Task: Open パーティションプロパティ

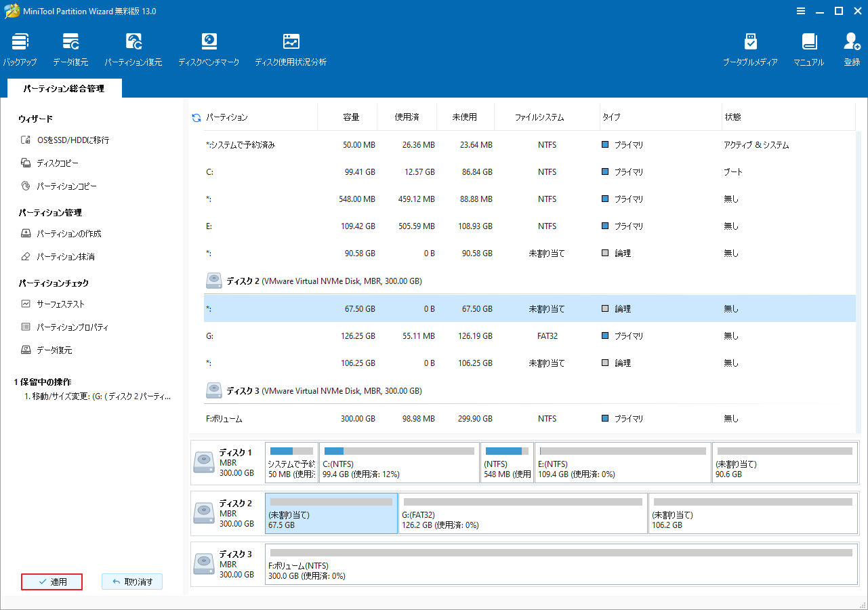Action: pyautogui.click(x=71, y=327)
